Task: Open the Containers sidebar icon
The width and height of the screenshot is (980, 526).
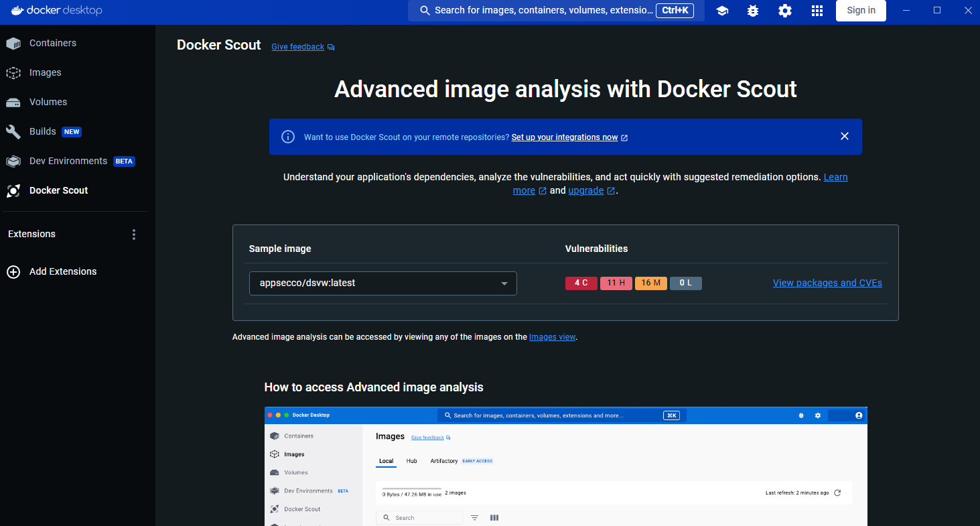Action: click(13, 44)
